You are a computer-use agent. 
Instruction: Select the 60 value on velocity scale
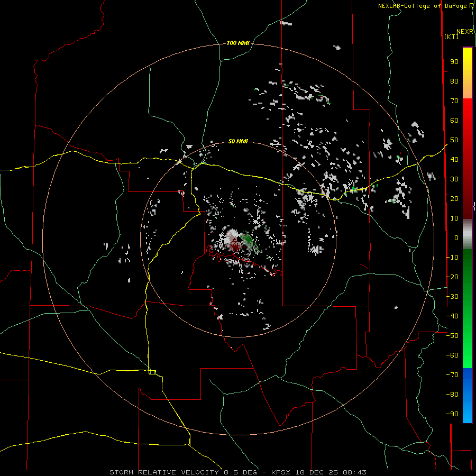pos(454,120)
